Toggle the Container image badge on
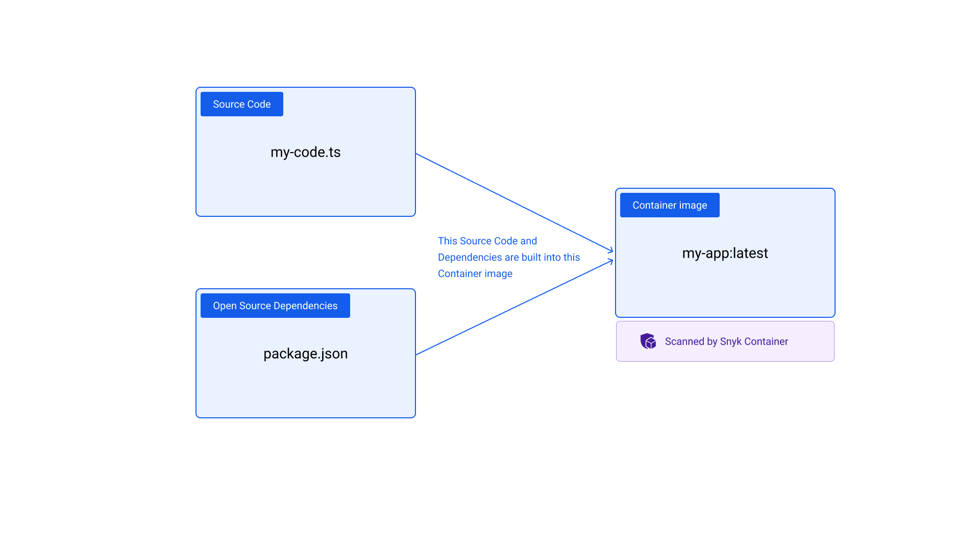 (669, 205)
